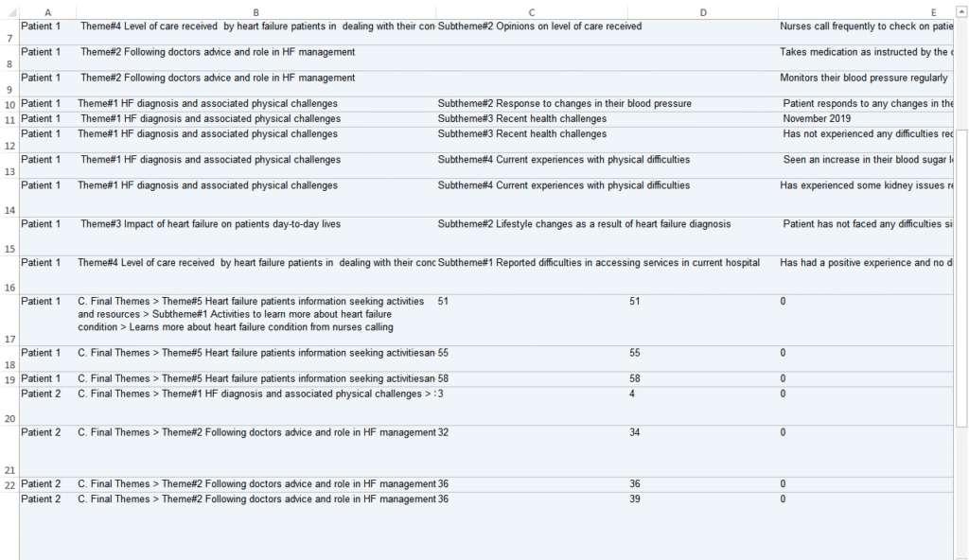
Task: Click the value 55 in column D
Action: tap(635, 353)
